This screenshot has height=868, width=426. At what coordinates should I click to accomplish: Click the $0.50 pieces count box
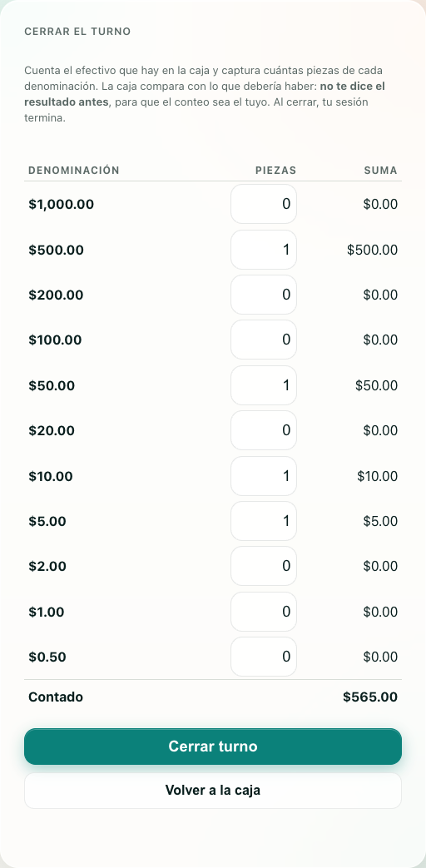point(264,657)
